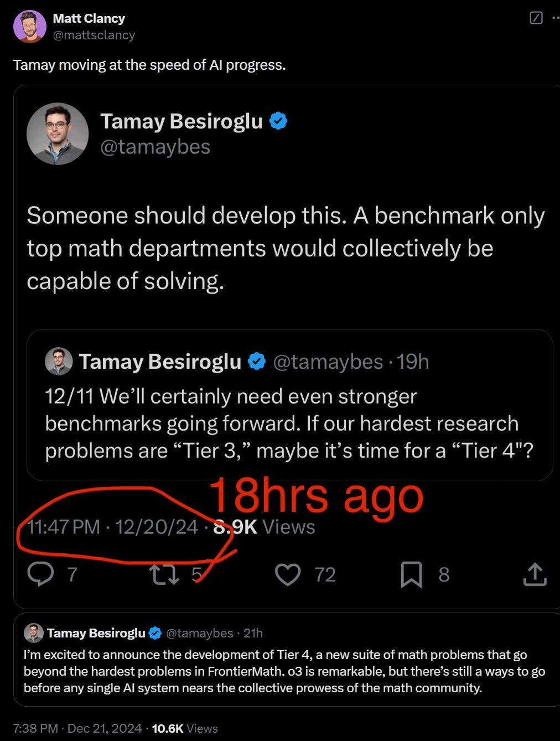Image resolution: width=560 pixels, height=741 pixels.
Task: Open Matt Clancy's profile avatar
Action: pyautogui.click(x=30, y=26)
